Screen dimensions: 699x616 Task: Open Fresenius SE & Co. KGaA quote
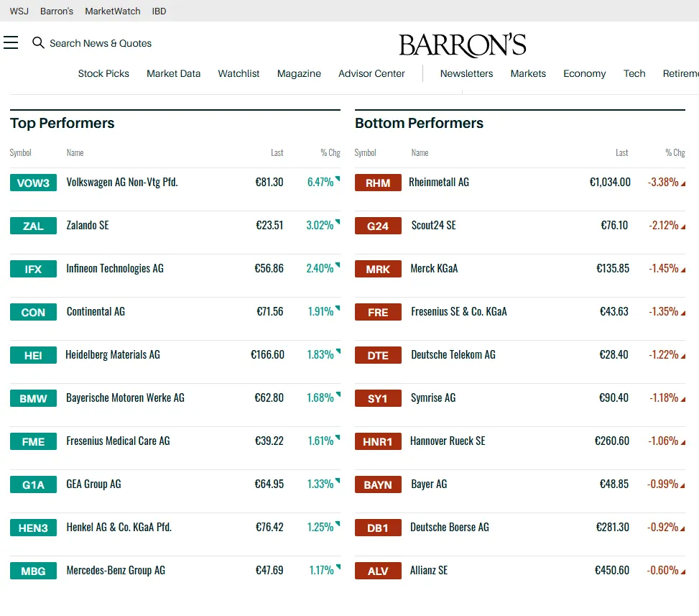459,311
